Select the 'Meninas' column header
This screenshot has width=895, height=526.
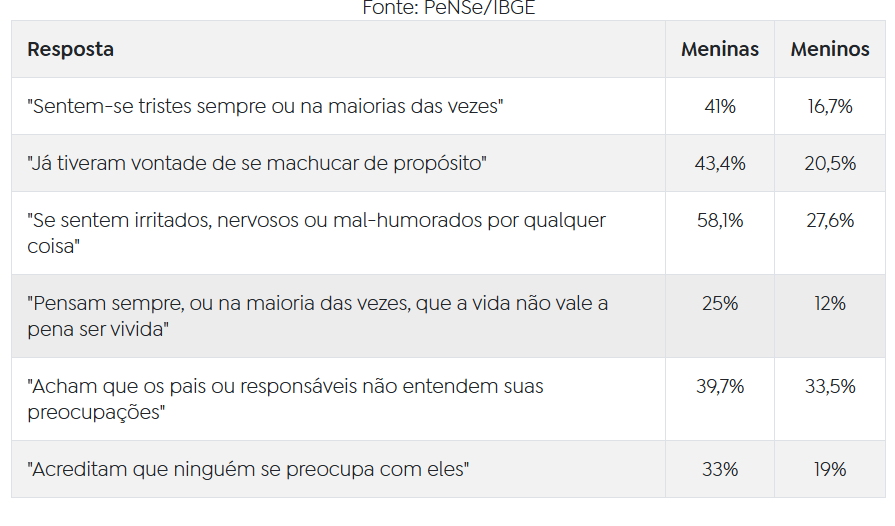pyautogui.click(x=719, y=49)
